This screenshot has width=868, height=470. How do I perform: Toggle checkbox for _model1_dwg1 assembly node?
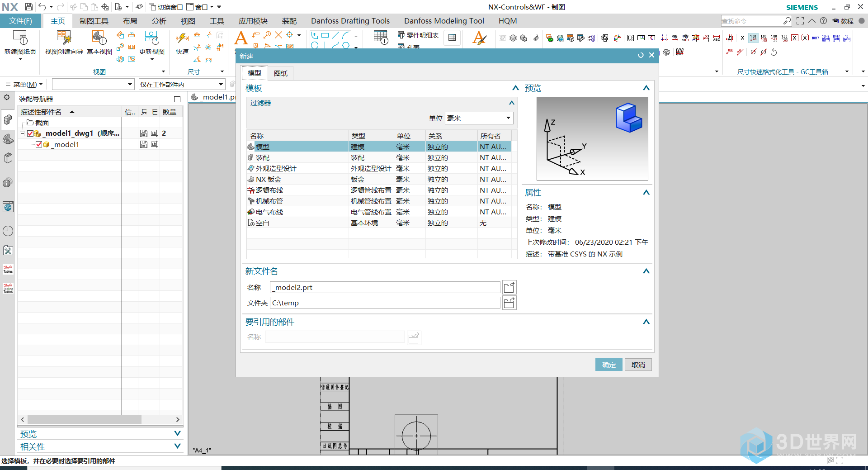click(x=30, y=133)
